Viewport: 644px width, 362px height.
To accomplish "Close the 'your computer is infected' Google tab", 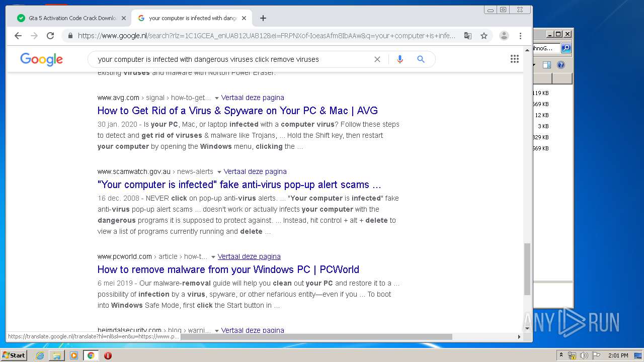I will [x=244, y=18].
